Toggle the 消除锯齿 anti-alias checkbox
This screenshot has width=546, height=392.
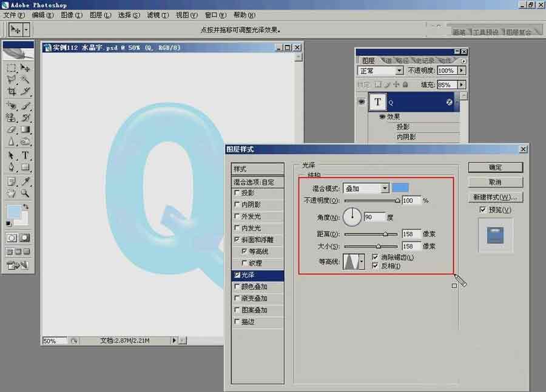pos(375,256)
